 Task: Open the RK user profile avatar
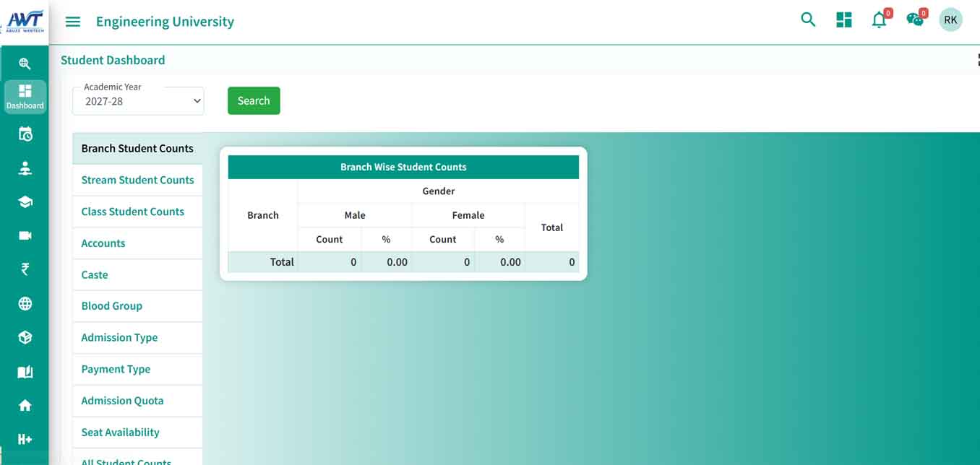click(x=950, y=20)
